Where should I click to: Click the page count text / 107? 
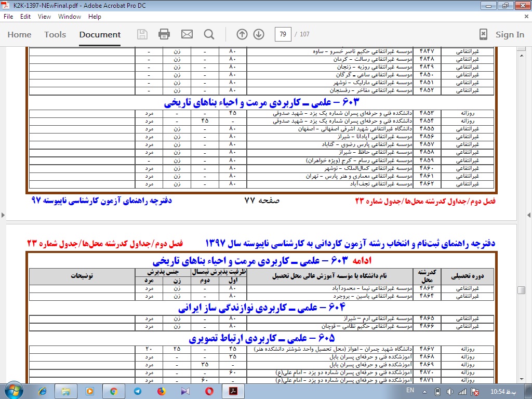click(x=302, y=34)
